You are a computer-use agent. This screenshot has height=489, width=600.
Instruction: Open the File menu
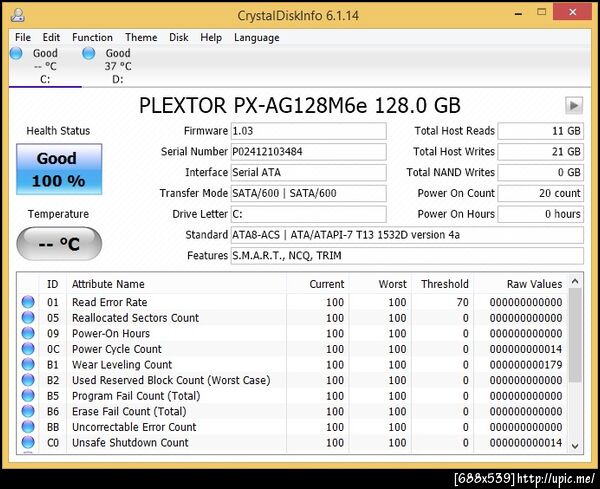(x=23, y=37)
